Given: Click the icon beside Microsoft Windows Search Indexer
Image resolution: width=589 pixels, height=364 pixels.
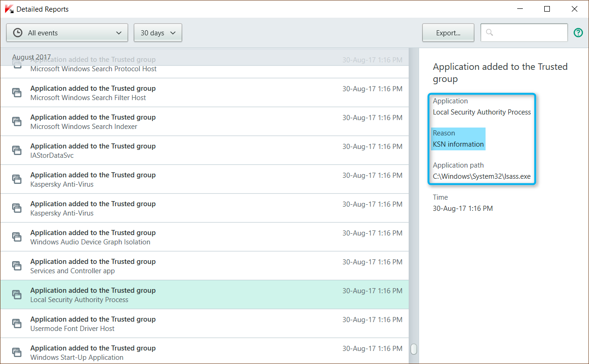Looking at the screenshot, I should [17, 122].
